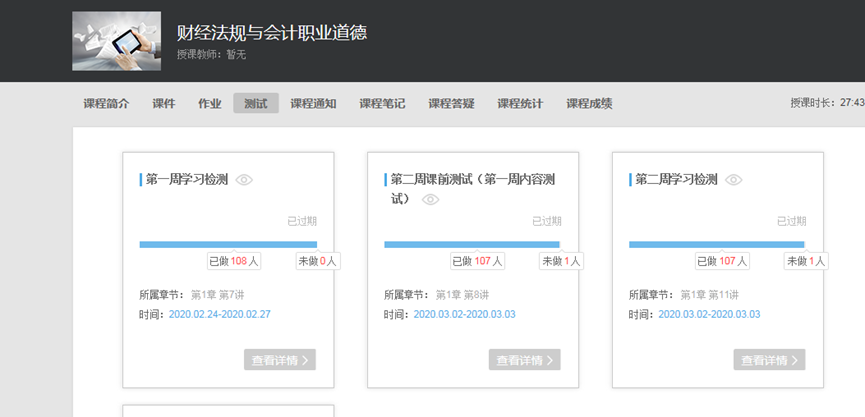
Task: Toggle eye icon beside 第二周课前测试 title
Action: coord(431,199)
